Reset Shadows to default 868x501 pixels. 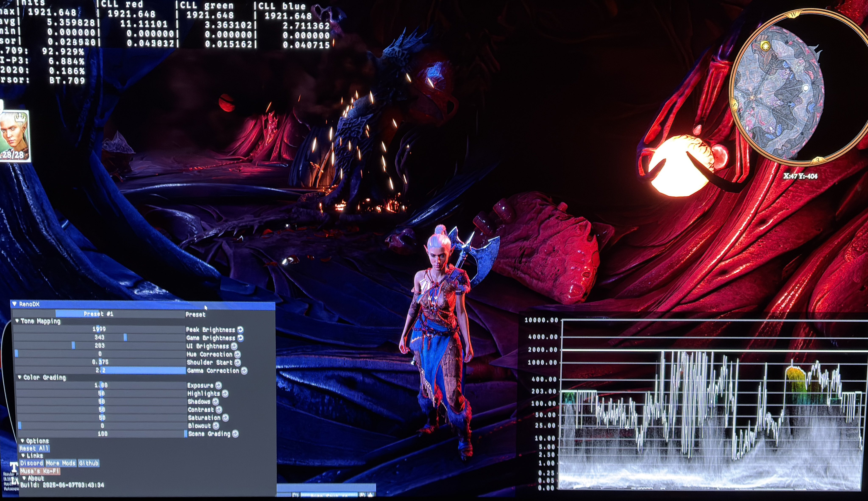216,402
